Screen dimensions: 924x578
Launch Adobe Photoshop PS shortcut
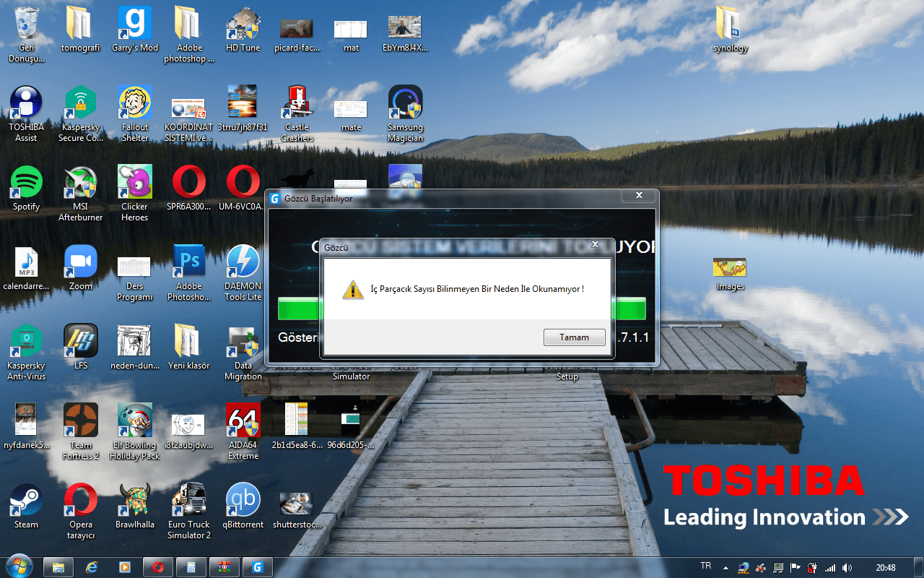[189, 272]
